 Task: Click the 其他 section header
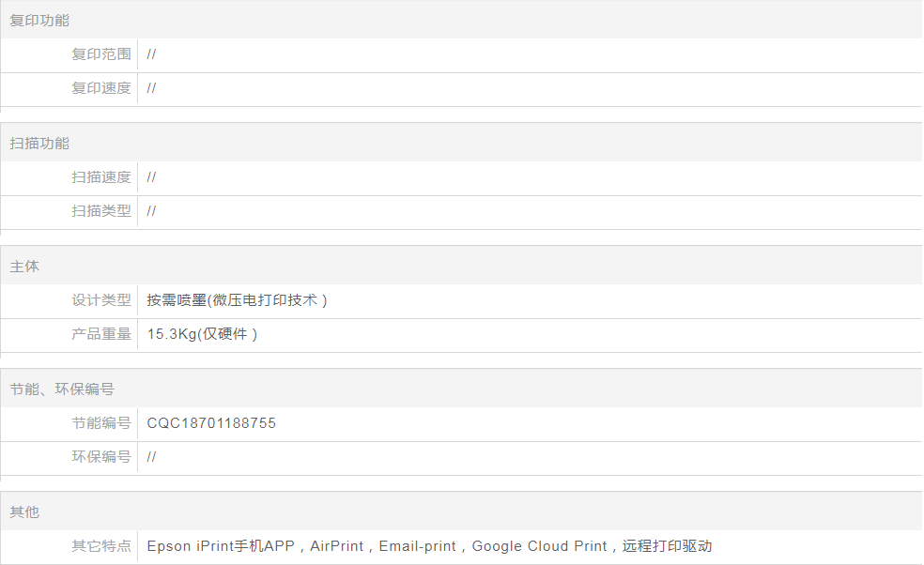[24, 512]
